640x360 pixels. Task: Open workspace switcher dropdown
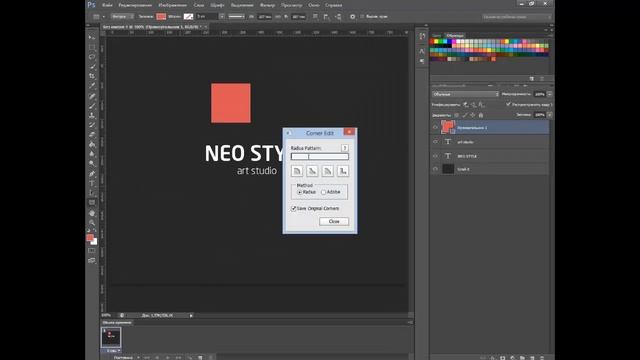point(517,17)
